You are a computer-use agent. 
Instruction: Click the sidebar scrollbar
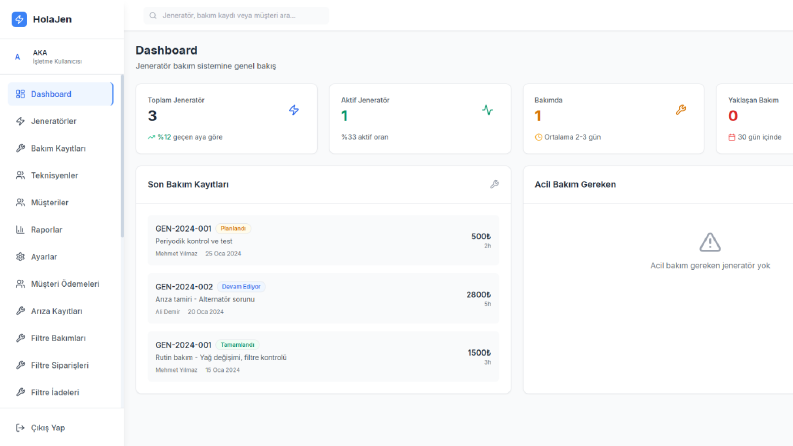pos(122,156)
